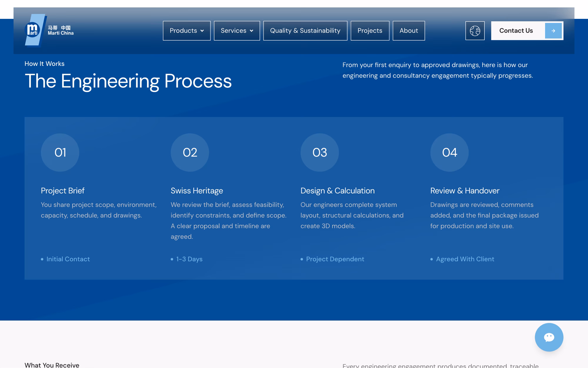This screenshot has width=588, height=368.
Task: Click the Project Brief heading
Action: 63,191
